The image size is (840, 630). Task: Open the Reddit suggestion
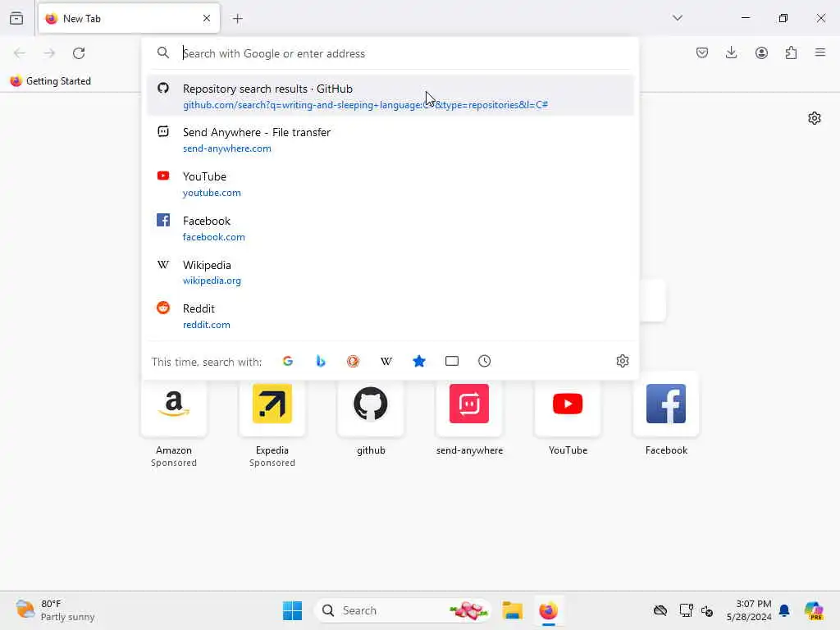pos(390,316)
